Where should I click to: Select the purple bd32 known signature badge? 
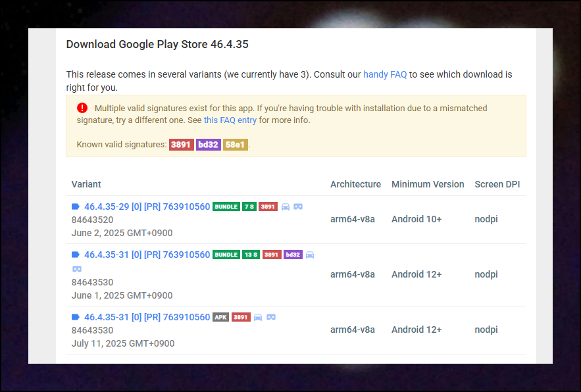208,145
